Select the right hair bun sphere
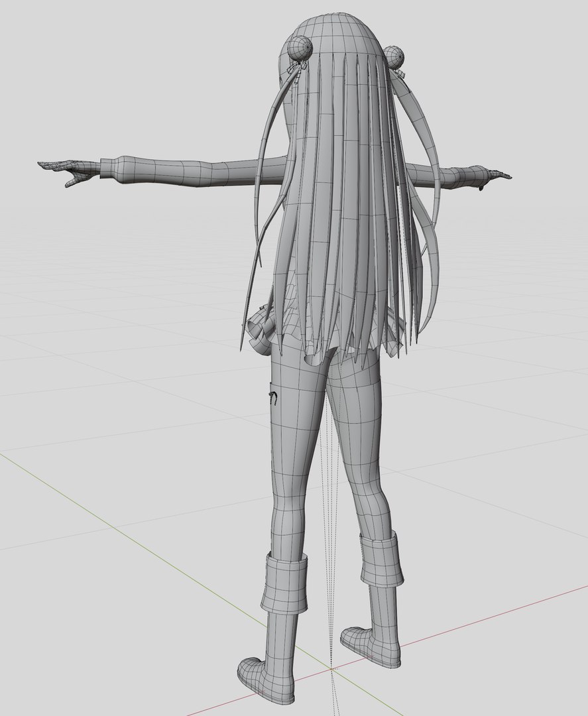588x716 pixels. pos(394,57)
